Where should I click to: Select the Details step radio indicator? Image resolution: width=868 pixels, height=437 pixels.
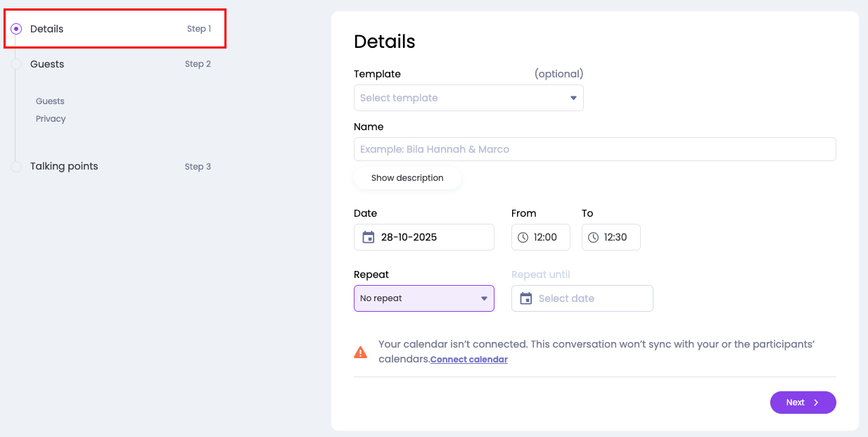16,29
